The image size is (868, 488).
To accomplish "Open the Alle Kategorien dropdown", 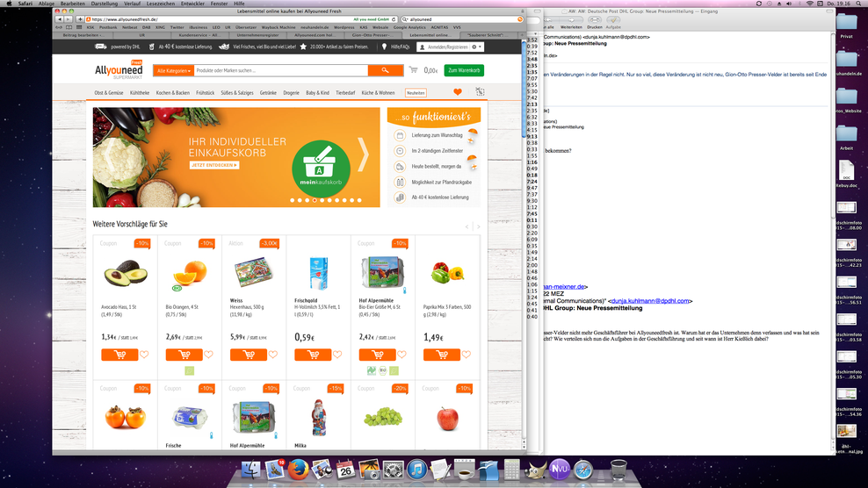I will click(173, 71).
